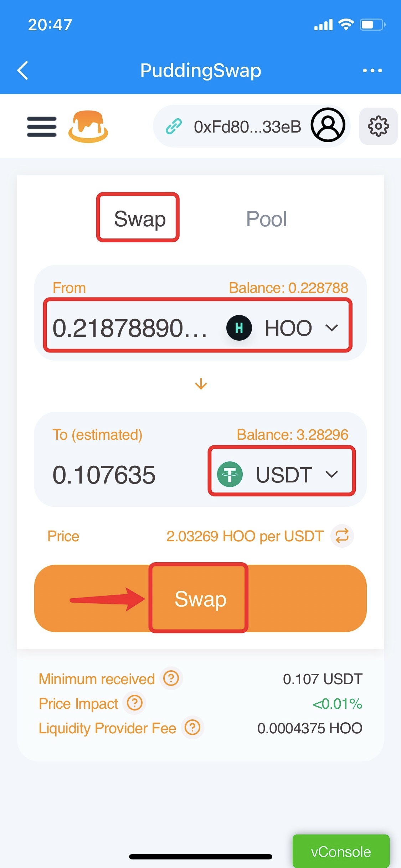Tap the back arrow in header
The width and height of the screenshot is (401, 868).
pos(23,70)
